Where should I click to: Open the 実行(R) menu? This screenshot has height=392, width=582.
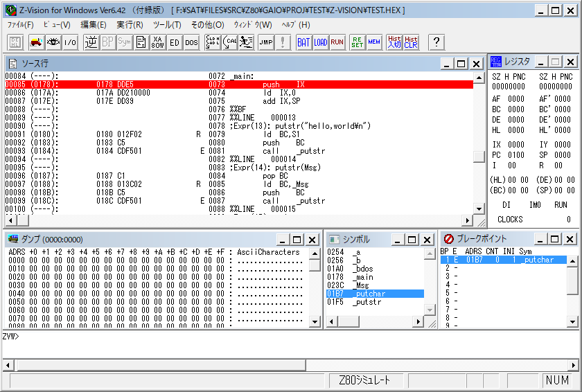click(x=130, y=24)
